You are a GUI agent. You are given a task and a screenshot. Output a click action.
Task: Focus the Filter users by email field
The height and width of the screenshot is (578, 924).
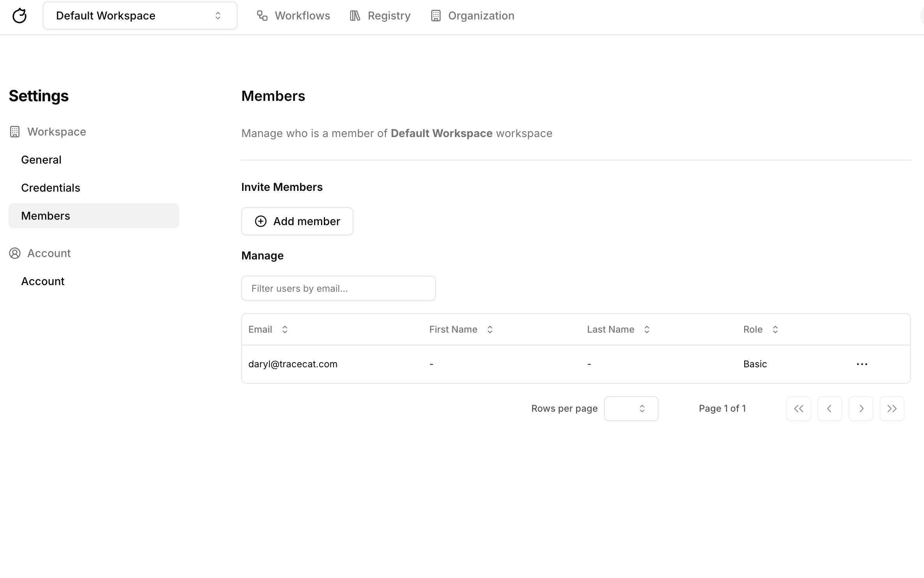coord(338,288)
